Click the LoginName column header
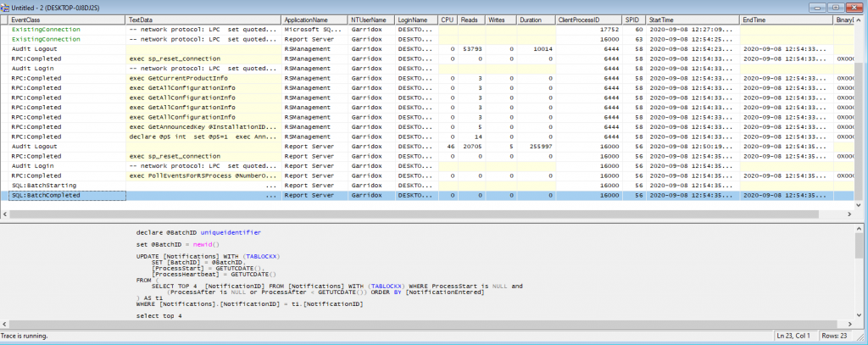The width and height of the screenshot is (868, 345). coord(417,20)
